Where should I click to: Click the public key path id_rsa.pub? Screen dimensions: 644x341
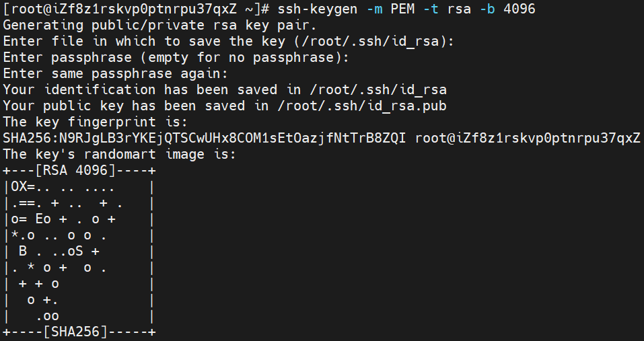click(x=362, y=106)
